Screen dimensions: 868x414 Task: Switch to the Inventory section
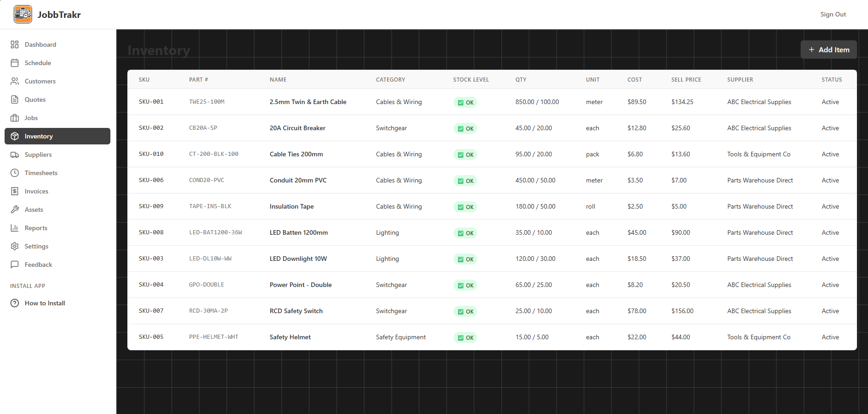pyautogui.click(x=38, y=136)
